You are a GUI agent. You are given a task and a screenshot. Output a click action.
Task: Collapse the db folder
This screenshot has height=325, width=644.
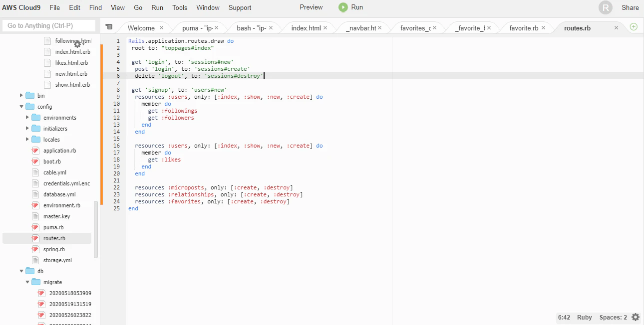[21, 271]
